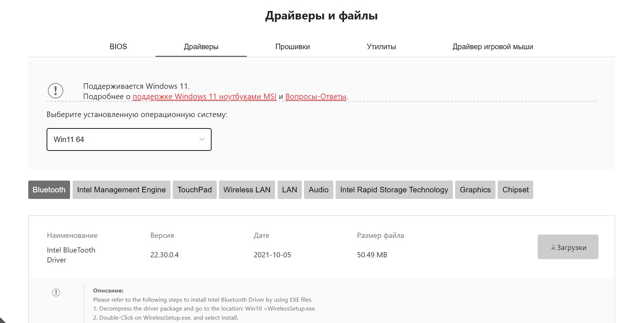Open the BIOS tab
The height and width of the screenshot is (323, 644).
(x=118, y=47)
